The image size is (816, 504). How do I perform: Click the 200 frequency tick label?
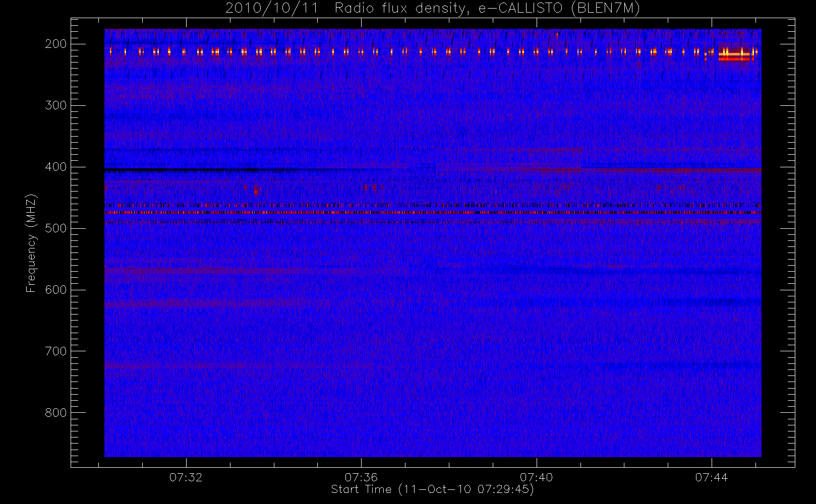coord(55,44)
